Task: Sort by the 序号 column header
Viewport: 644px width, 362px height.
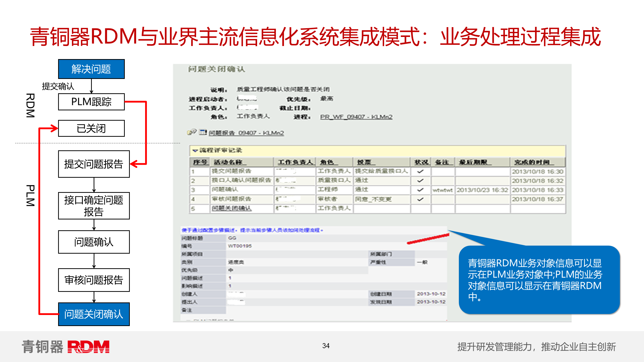Action: coord(200,162)
